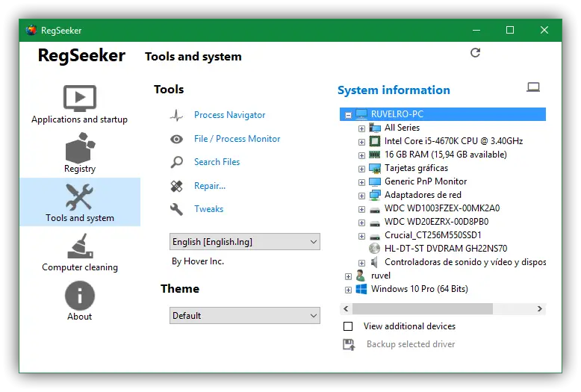Image resolution: width=581 pixels, height=392 pixels.
Task: Expand the WDC WD20EZRX node
Action: click(361, 223)
